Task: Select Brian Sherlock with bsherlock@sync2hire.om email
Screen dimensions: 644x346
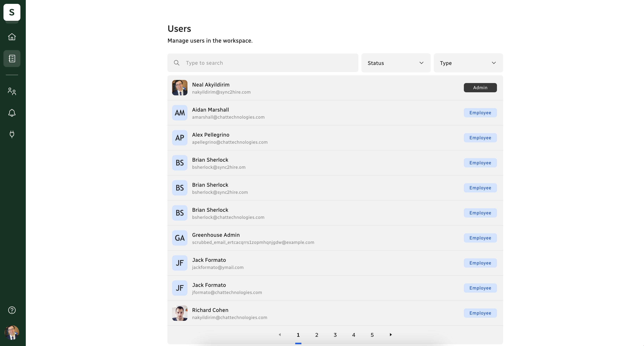Action: (335, 163)
